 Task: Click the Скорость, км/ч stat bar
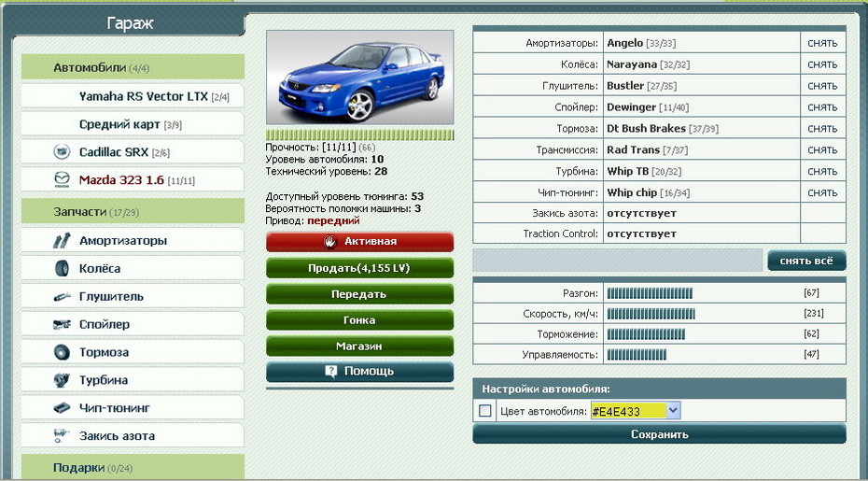coord(651,314)
